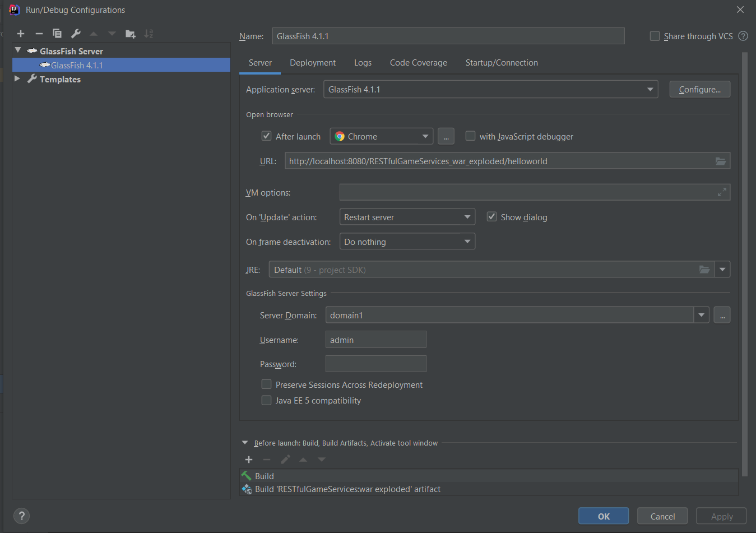The height and width of the screenshot is (533, 756).
Task: Select the Templates tree item
Action: click(121, 79)
